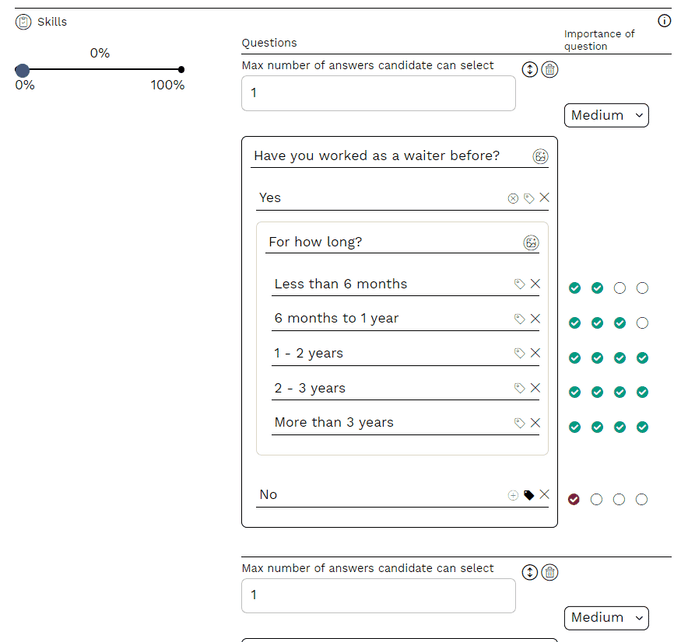Select last radio for '6 months to 1 year'
This screenshot has width=688, height=642.
tap(642, 323)
